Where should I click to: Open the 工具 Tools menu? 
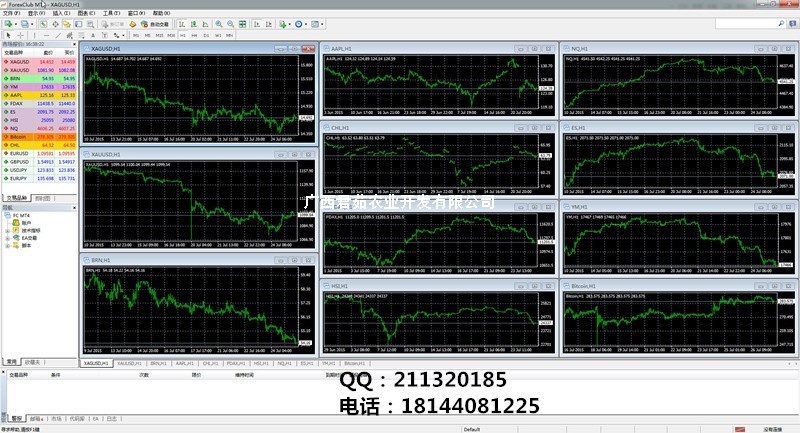[111, 13]
